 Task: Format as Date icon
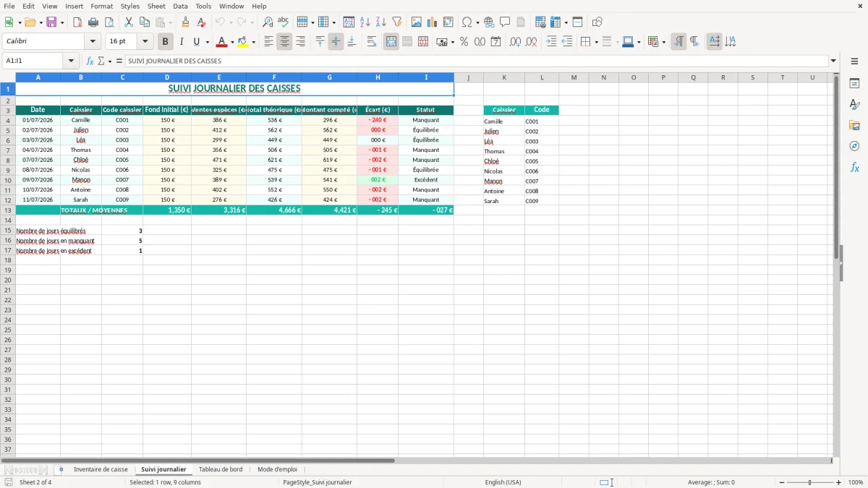point(495,42)
